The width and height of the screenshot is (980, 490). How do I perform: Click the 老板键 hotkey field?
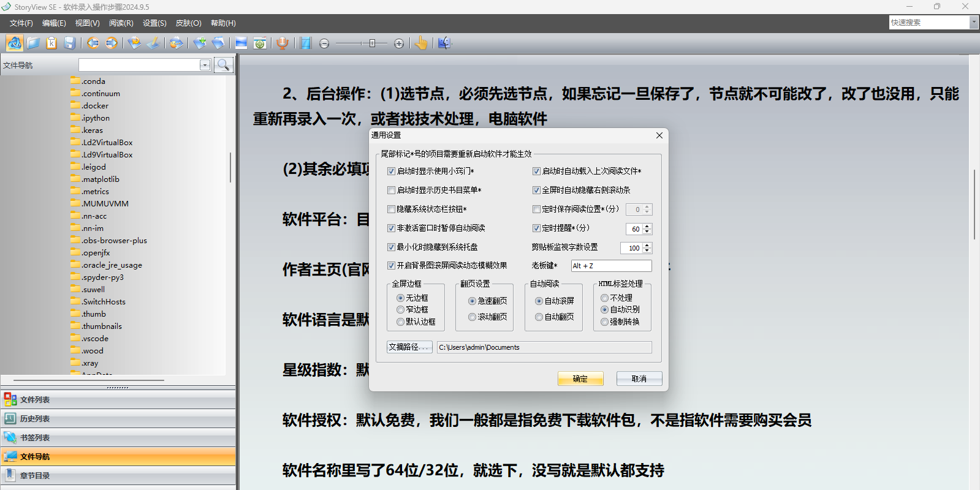pyautogui.click(x=611, y=266)
